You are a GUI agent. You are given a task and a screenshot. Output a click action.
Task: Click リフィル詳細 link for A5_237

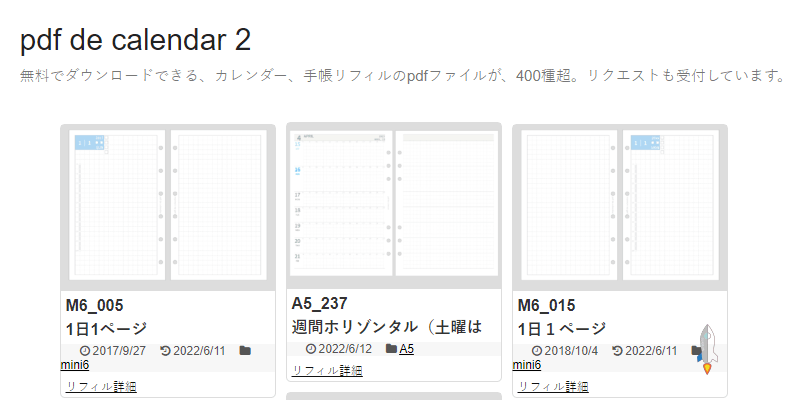pos(326,370)
